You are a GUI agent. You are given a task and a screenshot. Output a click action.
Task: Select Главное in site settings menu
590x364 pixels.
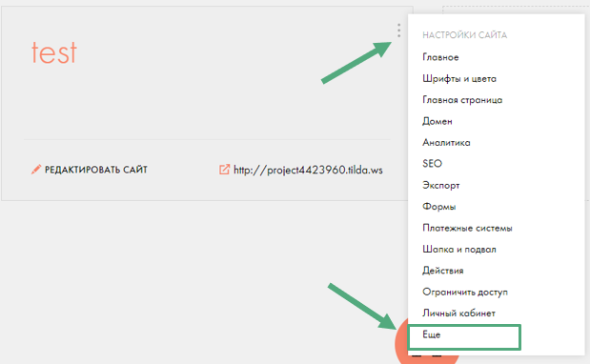(440, 57)
